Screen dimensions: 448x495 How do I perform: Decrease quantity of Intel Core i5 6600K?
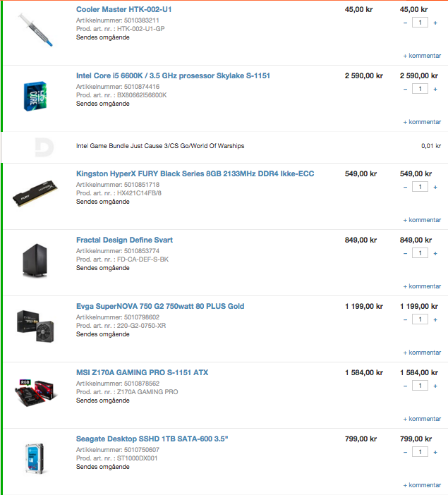pyautogui.click(x=405, y=89)
